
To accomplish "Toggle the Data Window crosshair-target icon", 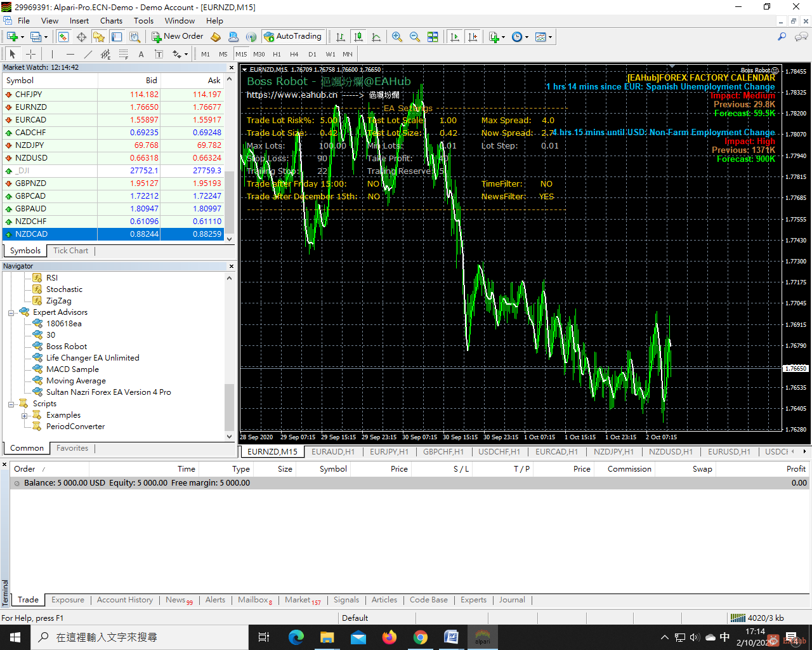I will pos(81,37).
